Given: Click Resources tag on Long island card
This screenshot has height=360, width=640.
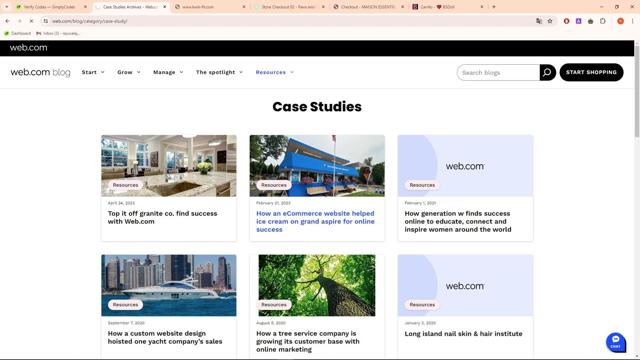Looking at the screenshot, I should tap(422, 304).
